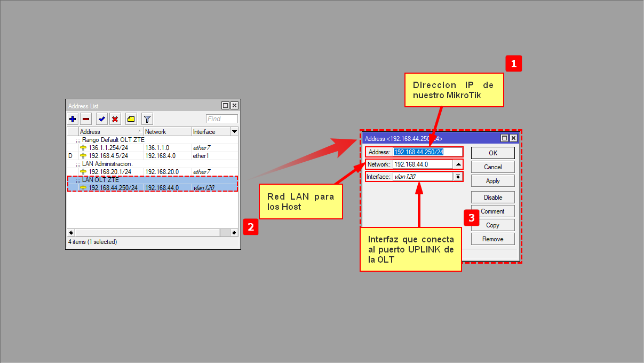644x363 pixels.
Task: Click the blue plus Add address icon
Action: click(73, 119)
